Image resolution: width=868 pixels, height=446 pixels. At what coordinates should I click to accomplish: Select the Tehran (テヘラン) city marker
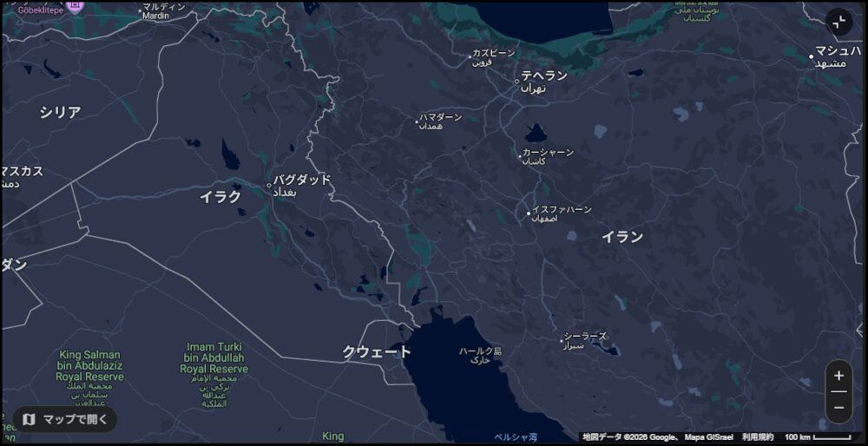pyautogui.click(x=517, y=82)
